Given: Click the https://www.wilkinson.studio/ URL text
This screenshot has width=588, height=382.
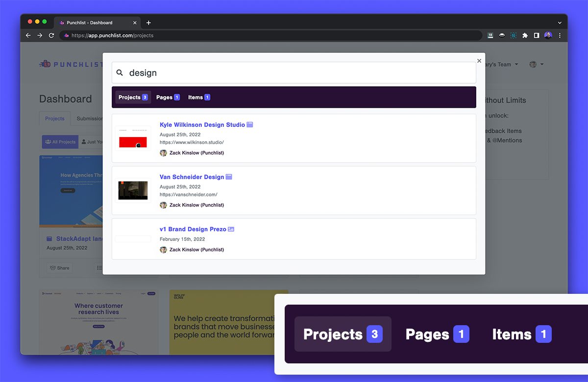Looking at the screenshot, I should 192,143.
